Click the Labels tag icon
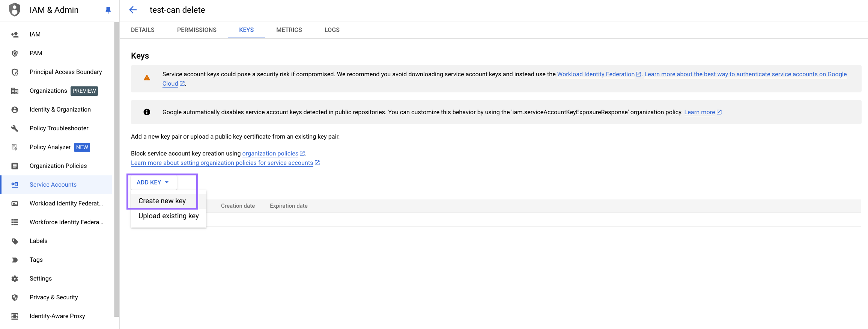 15,241
